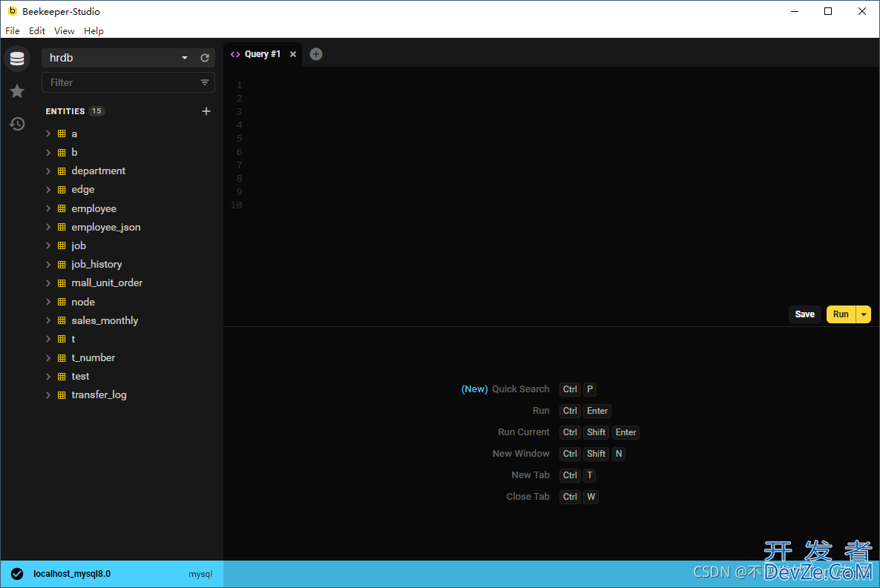Open the View menu
Viewport: 880px width, 588px height.
click(64, 31)
